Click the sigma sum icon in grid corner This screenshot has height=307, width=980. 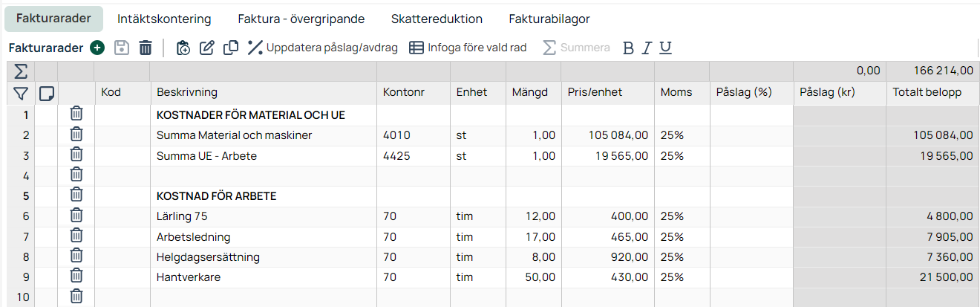click(20, 71)
